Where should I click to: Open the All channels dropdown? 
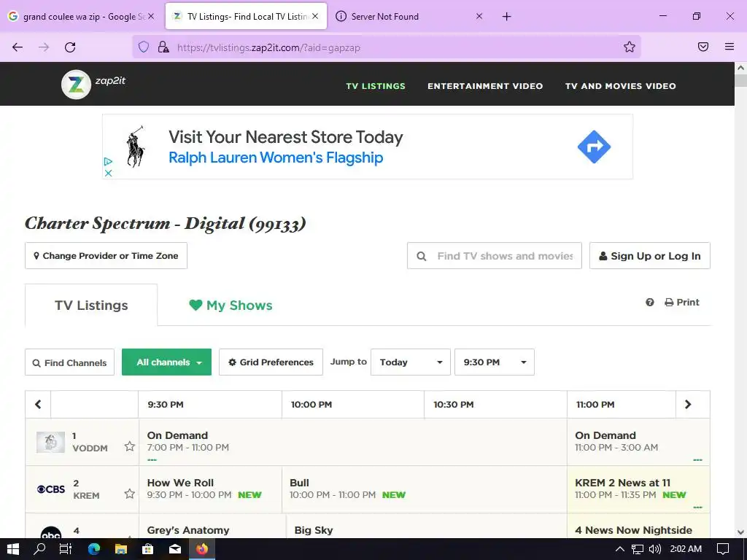[167, 362]
